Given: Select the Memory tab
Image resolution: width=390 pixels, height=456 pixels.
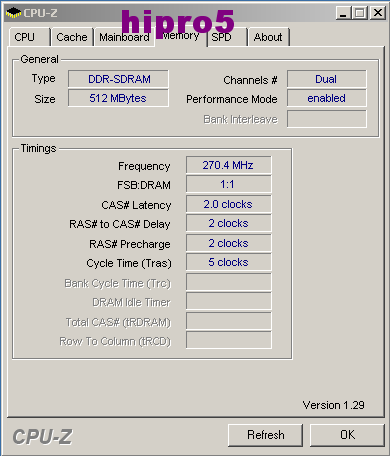Looking at the screenshot, I should pos(181,35).
